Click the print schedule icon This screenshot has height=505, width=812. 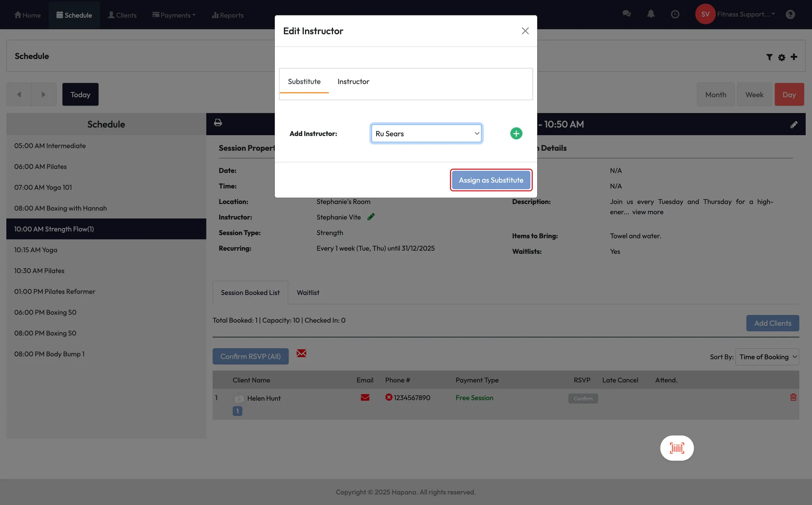[x=218, y=123]
